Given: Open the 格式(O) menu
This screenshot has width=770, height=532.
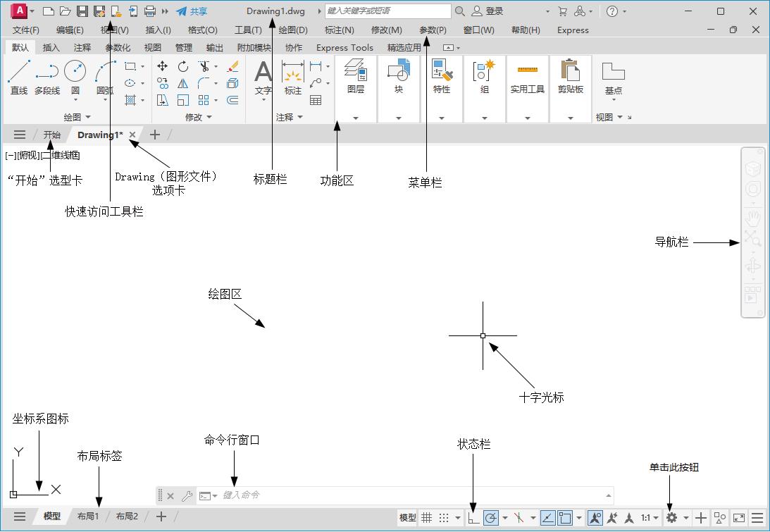Looking at the screenshot, I should coord(202,30).
